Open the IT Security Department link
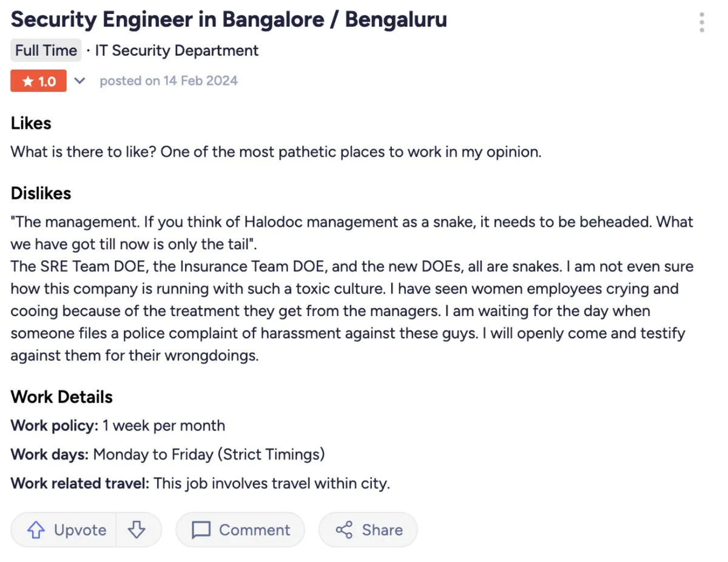 177,51
